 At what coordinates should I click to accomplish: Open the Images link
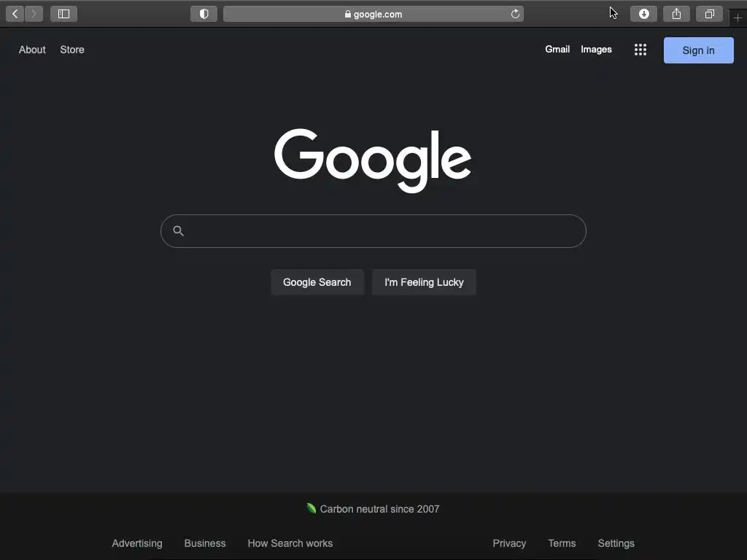[596, 50]
